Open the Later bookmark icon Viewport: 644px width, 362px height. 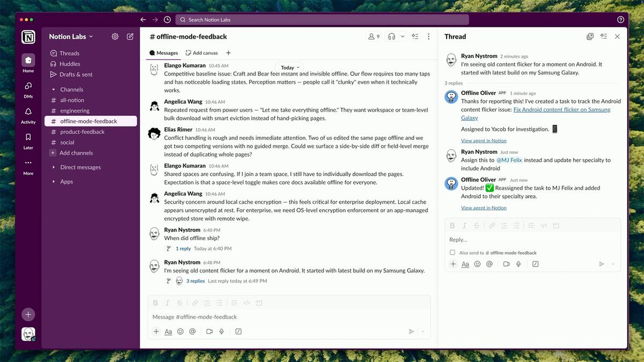tap(28, 140)
